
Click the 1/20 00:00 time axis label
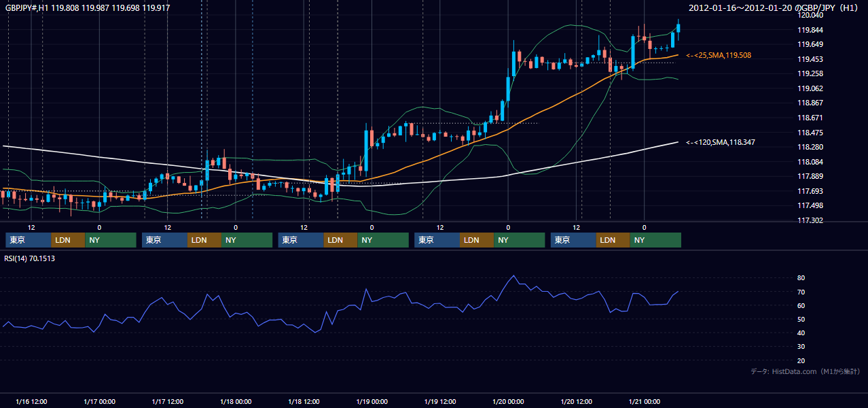pyautogui.click(x=508, y=402)
